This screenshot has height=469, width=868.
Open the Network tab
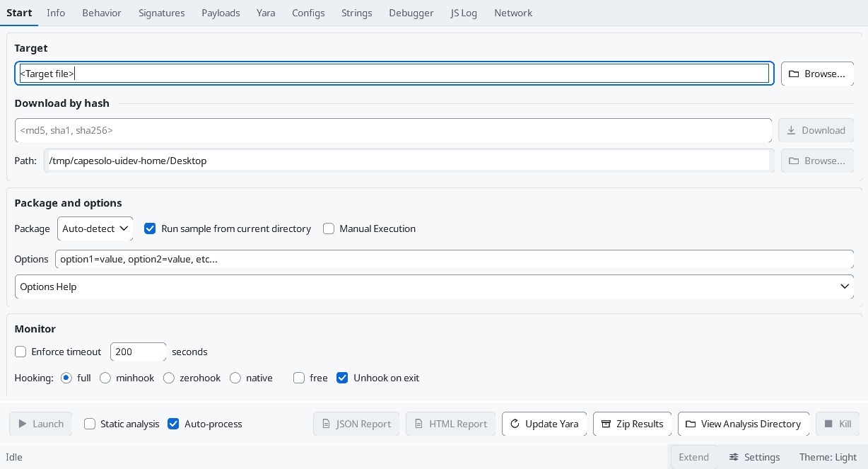[513, 13]
